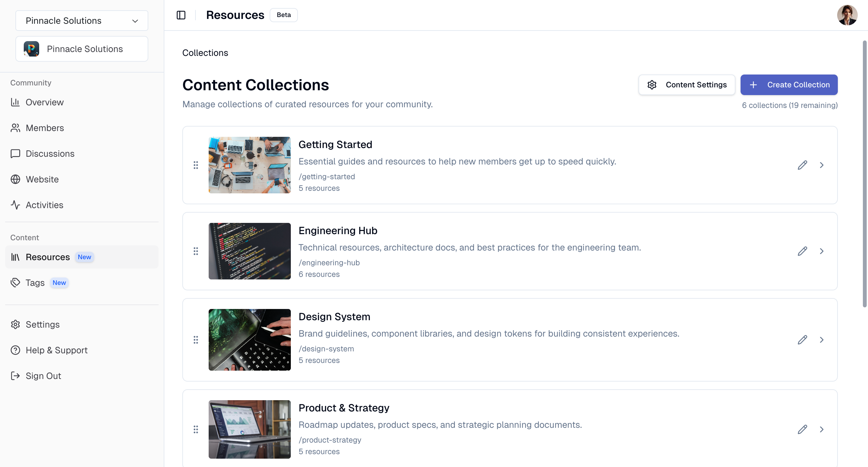
Task: Click the Tags item in the sidebar
Action: [x=35, y=283]
